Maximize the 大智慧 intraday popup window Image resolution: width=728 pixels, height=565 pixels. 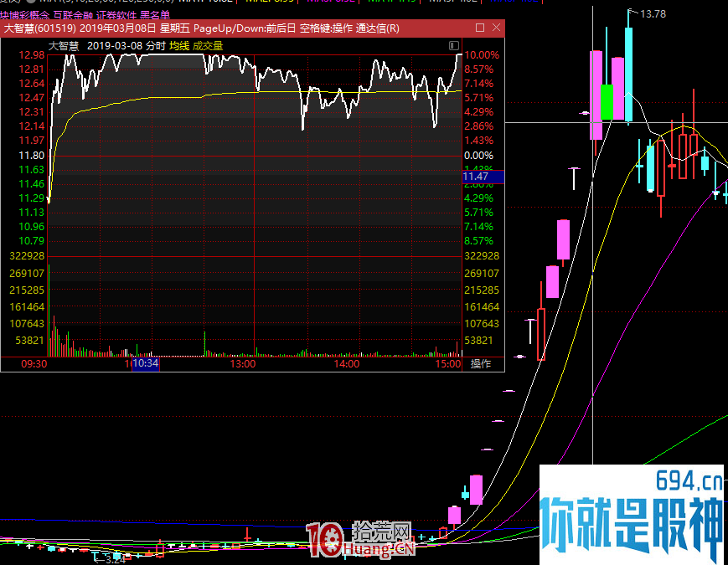click(x=480, y=28)
